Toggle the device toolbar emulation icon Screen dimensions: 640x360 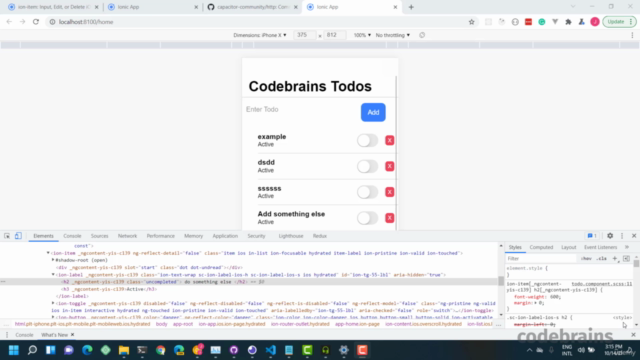(18, 236)
